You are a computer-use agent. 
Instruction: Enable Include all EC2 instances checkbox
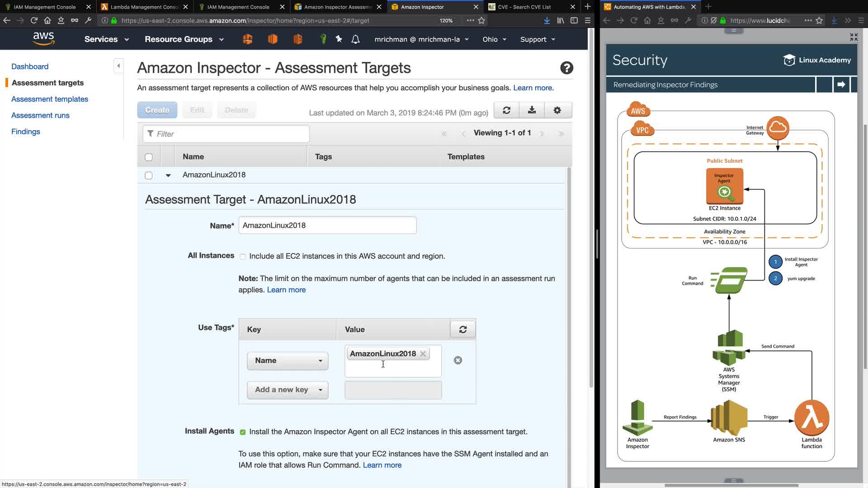[x=243, y=257]
